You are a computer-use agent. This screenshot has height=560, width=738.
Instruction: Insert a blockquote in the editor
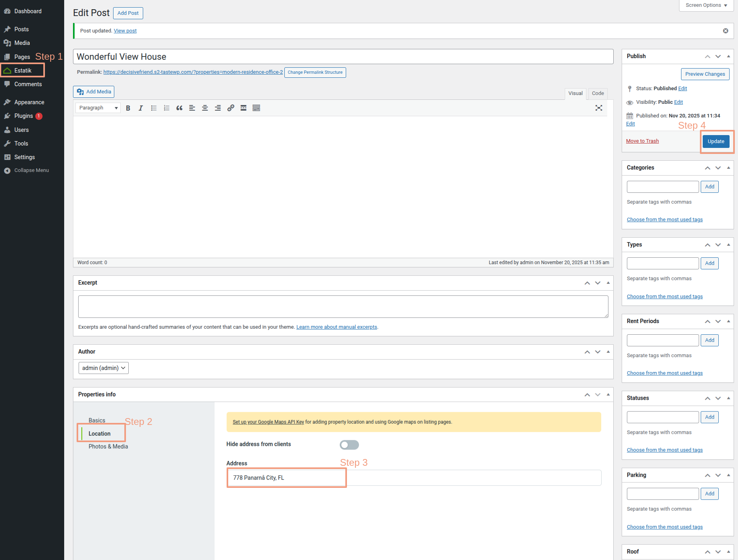pyautogui.click(x=179, y=108)
